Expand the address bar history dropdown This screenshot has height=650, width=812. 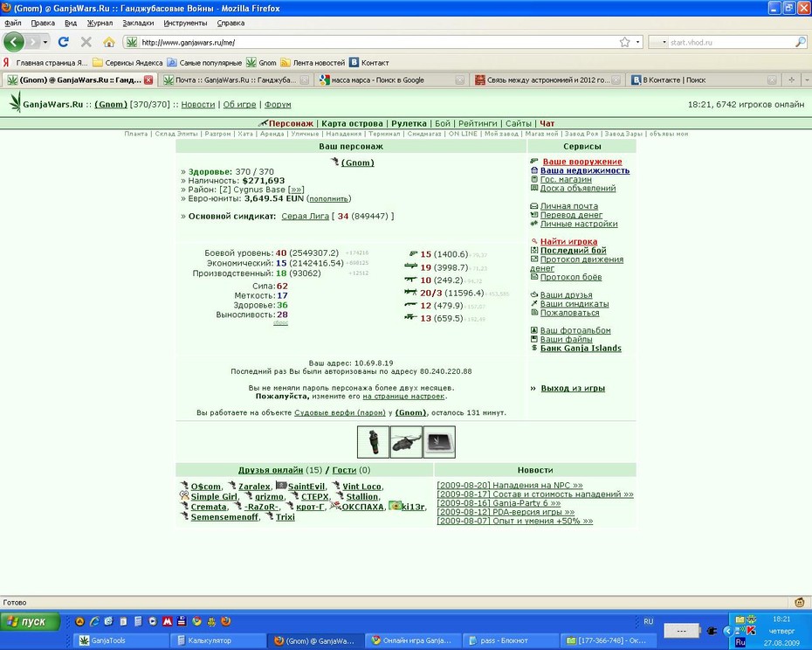tap(638, 42)
